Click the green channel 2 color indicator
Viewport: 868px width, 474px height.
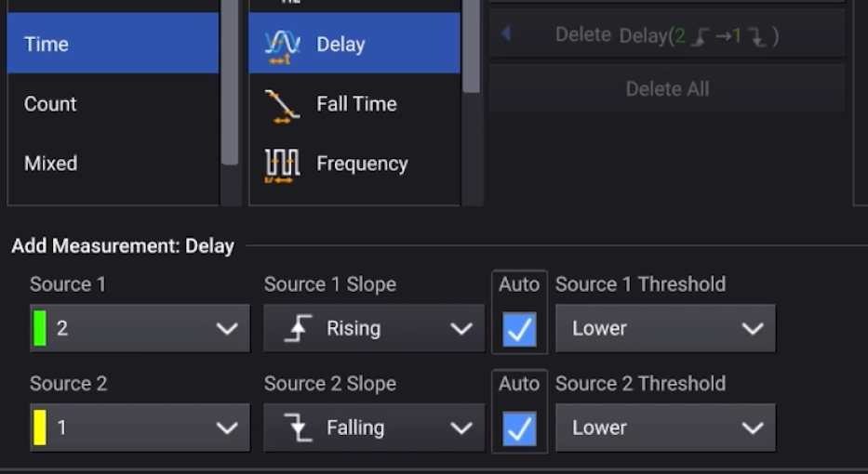coord(40,328)
